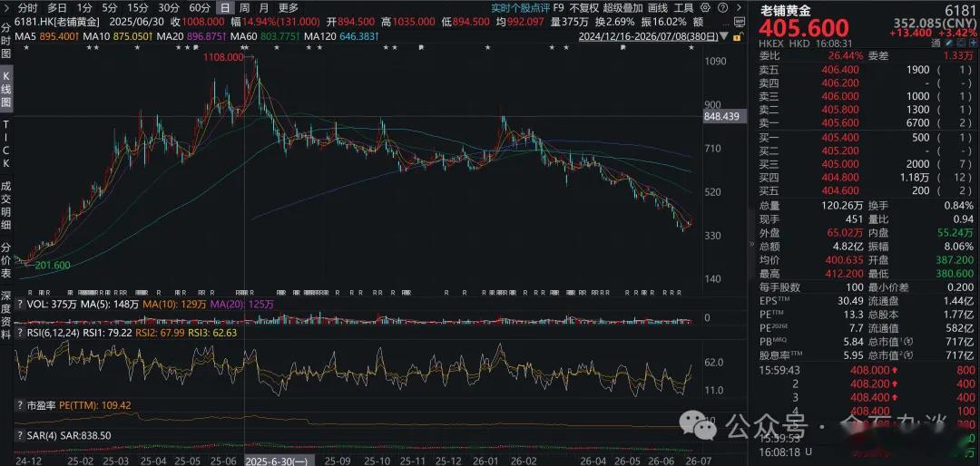This screenshot has width=980, height=466.
Task: Click the 总市值 ② info circle icon
Action: [907, 355]
